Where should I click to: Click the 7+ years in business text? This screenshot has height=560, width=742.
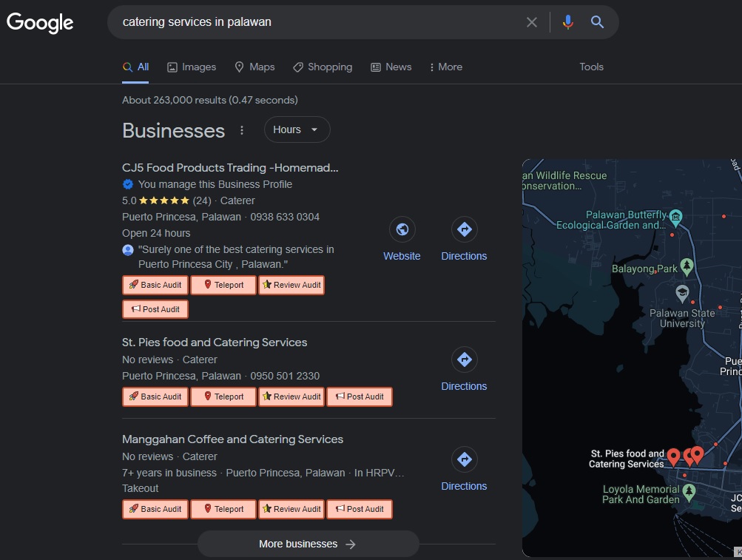pos(169,473)
